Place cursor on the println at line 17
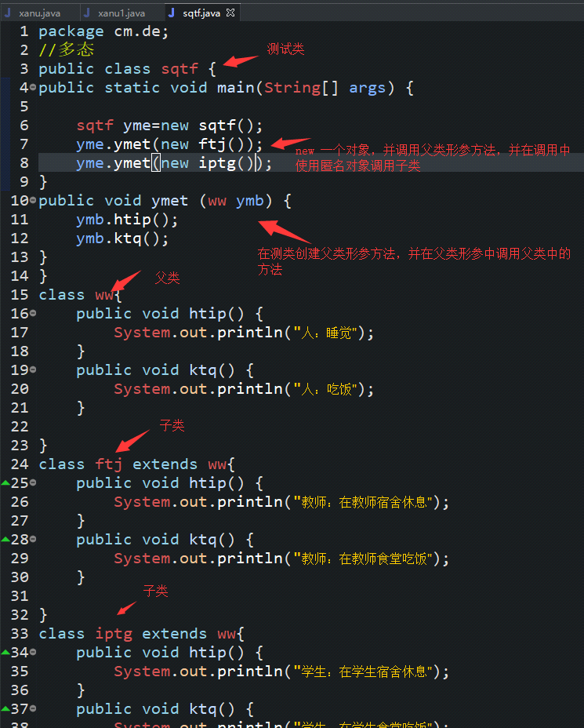Image resolution: width=584 pixels, height=728 pixels. point(250,333)
